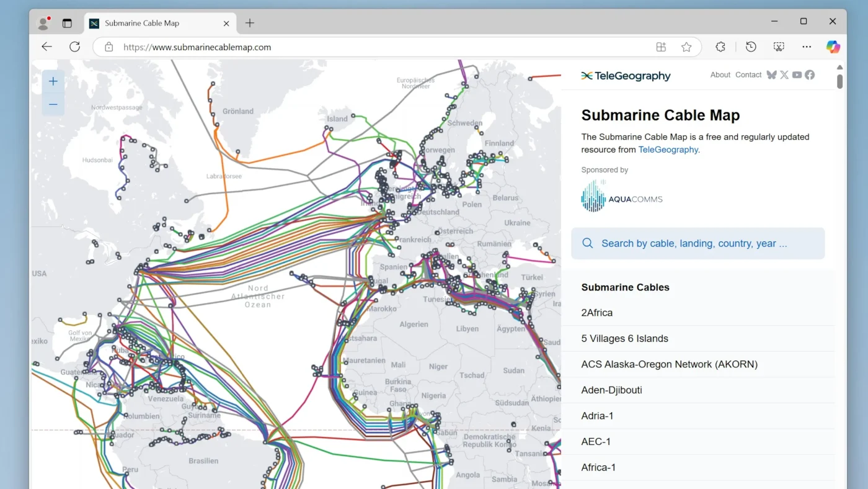The height and width of the screenshot is (489, 868).
Task: Open the About page
Action: [720, 75]
